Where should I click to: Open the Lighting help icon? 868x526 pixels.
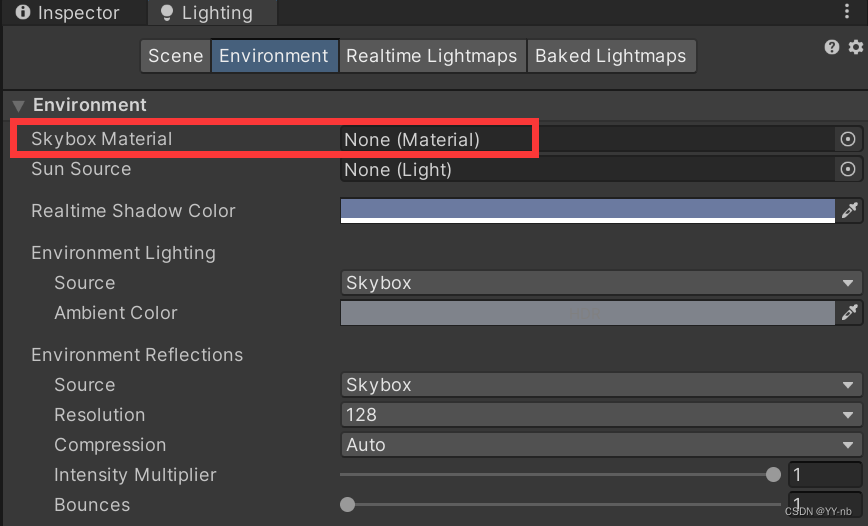pyautogui.click(x=831, y=47)
